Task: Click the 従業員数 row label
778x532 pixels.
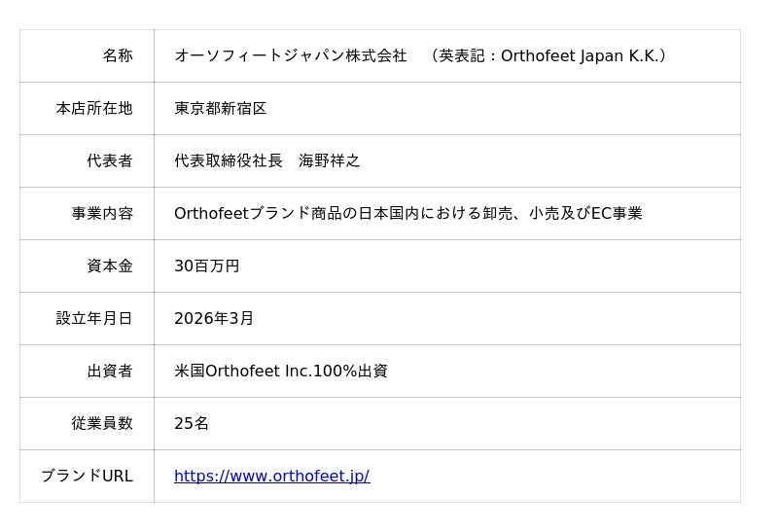Action: point(102,423)
